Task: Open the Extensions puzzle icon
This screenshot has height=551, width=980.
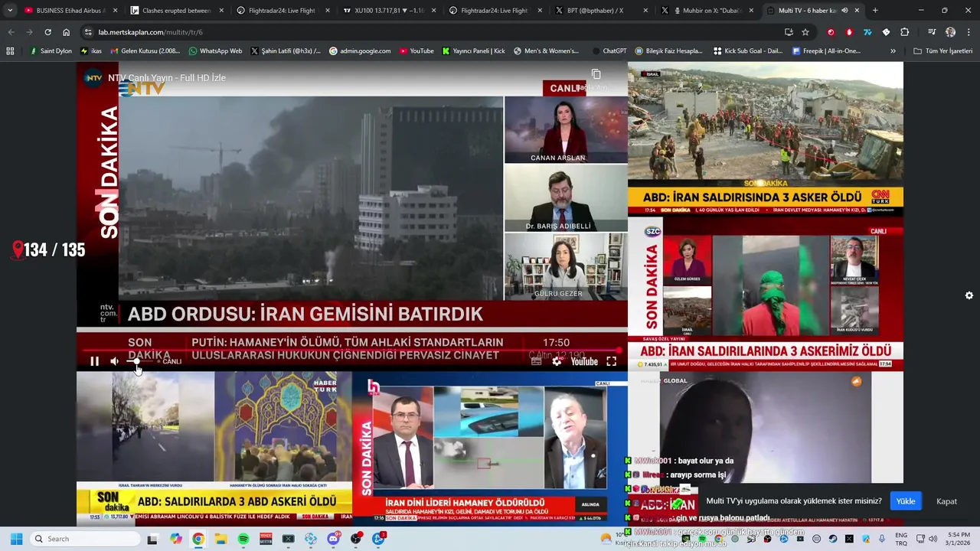Action: coord(904,32)
